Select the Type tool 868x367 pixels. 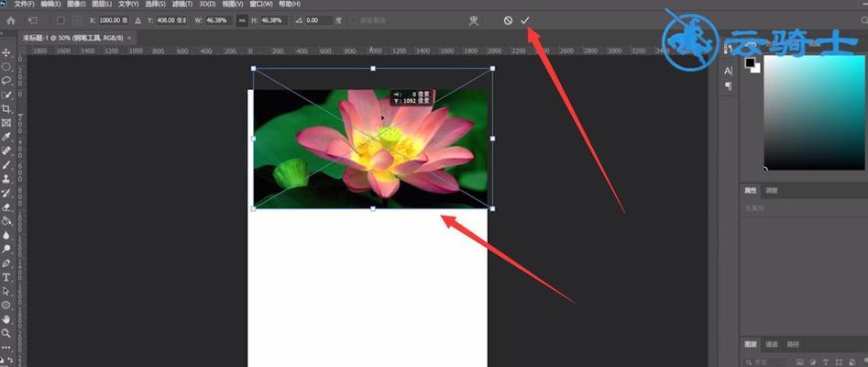coord(6,277)
